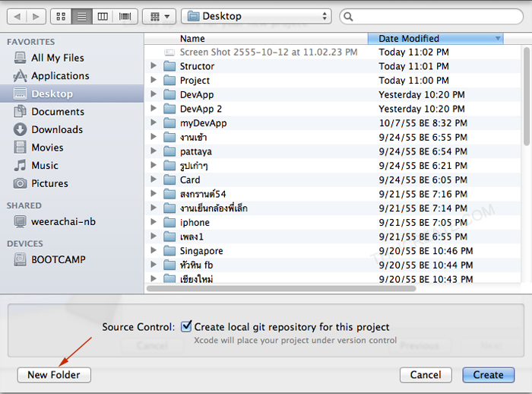Switch to list view
The height and width of the screenshot is (394, 532).
82,16
